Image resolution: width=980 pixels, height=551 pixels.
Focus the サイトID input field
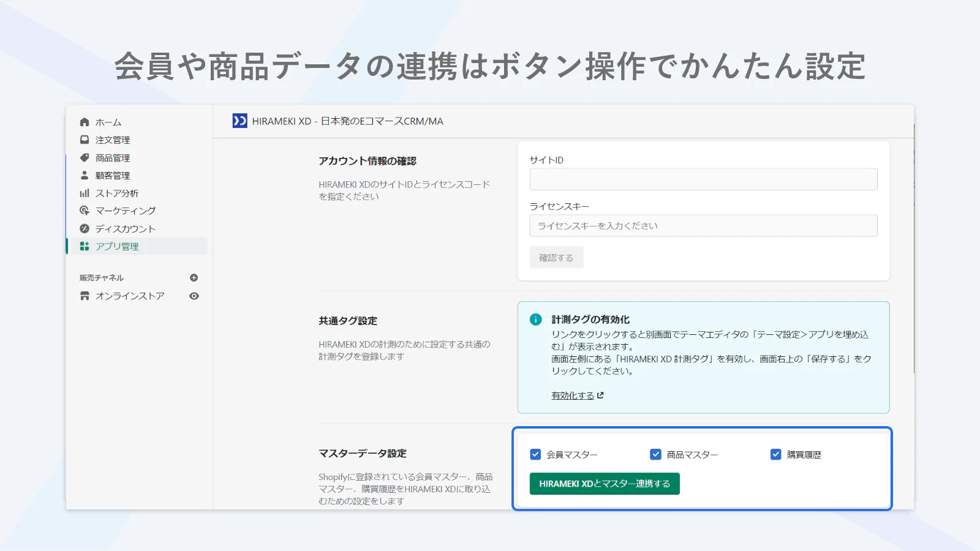[x=703, y=179]
